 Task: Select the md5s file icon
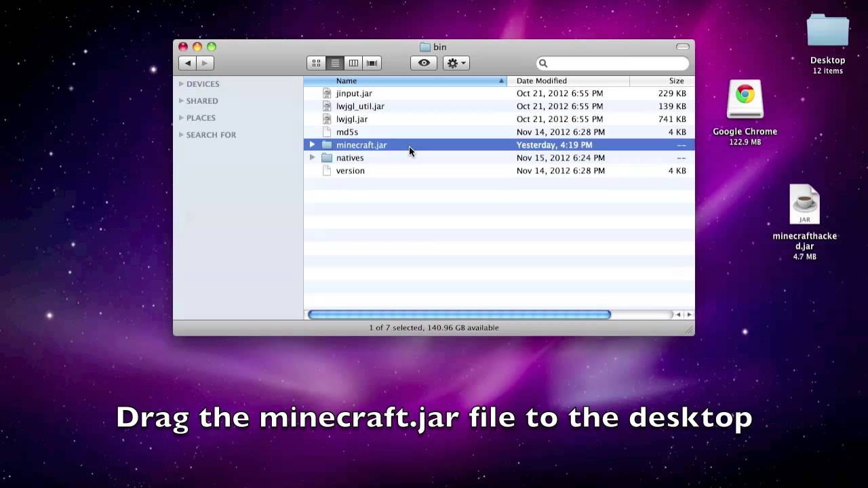click(x=327, y=132)
